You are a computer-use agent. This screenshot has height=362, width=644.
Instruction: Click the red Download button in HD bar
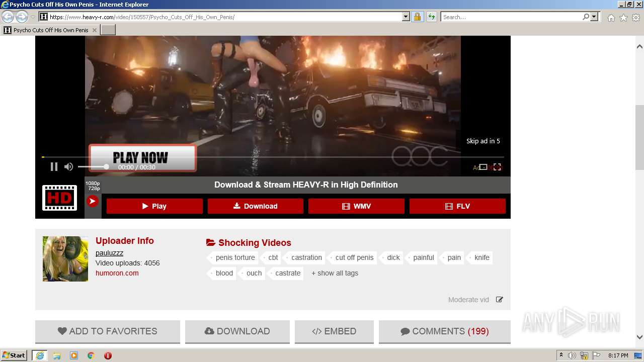click(x=256, y=206)
